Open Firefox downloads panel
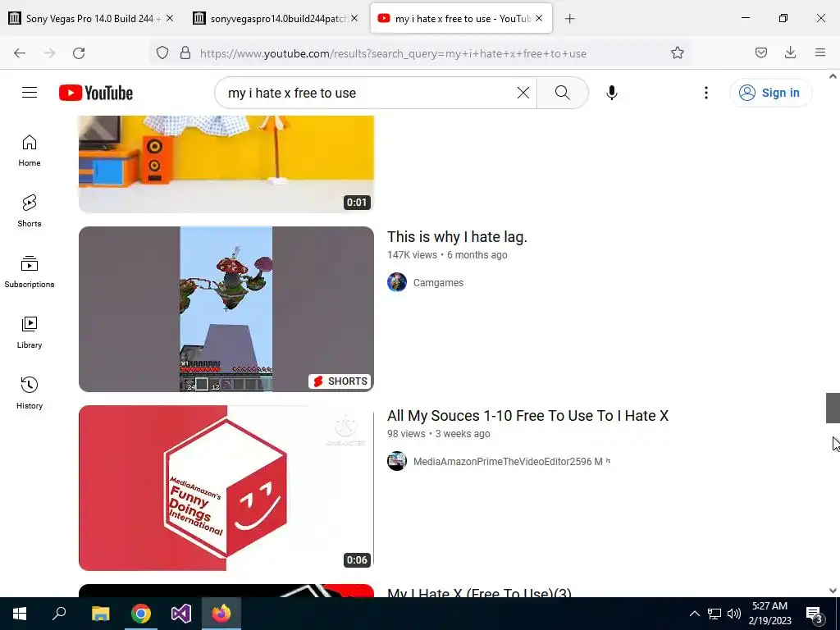This screenshot has height=630, width=840. tap(790, 53)
